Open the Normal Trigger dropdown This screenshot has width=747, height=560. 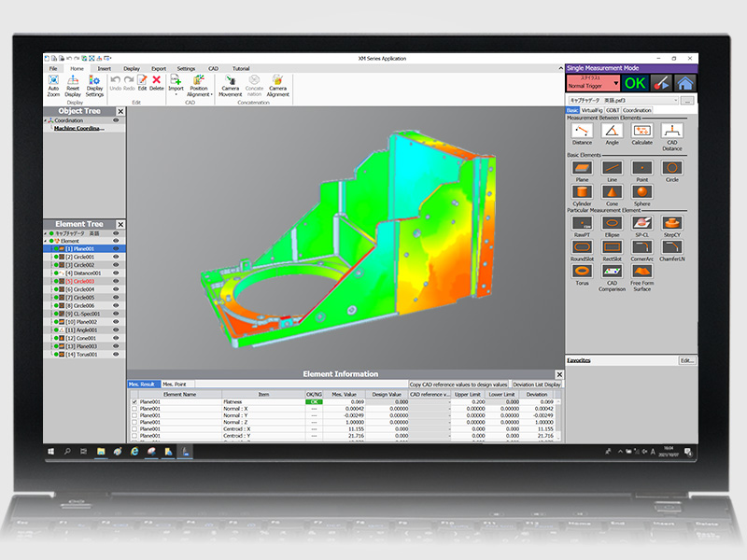[x=592, y=85]
